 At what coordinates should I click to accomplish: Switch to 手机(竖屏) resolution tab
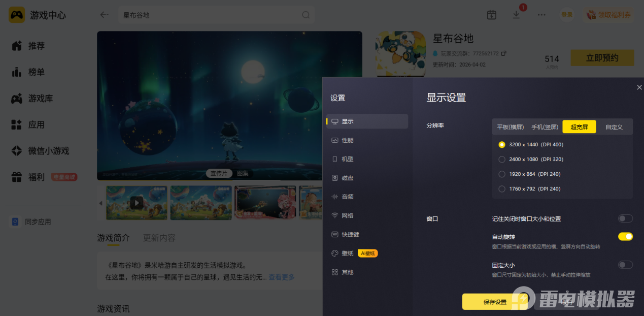[545, 127]
